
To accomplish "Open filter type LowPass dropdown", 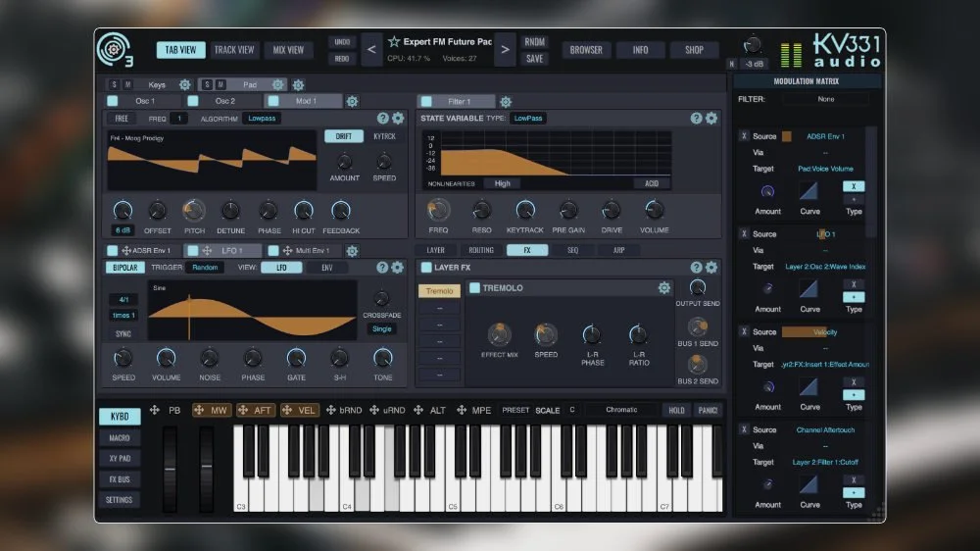I will click(528, 119).
